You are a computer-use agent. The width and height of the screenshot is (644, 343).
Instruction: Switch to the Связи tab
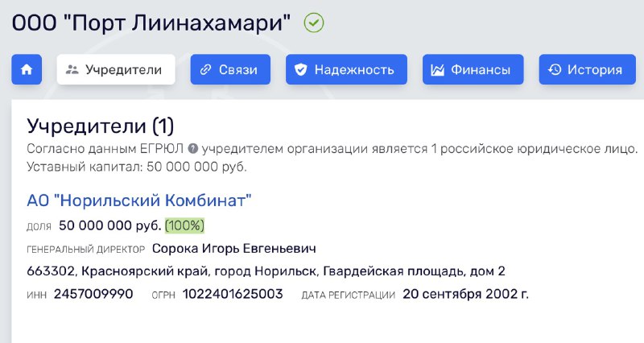(x=230, y=69)
